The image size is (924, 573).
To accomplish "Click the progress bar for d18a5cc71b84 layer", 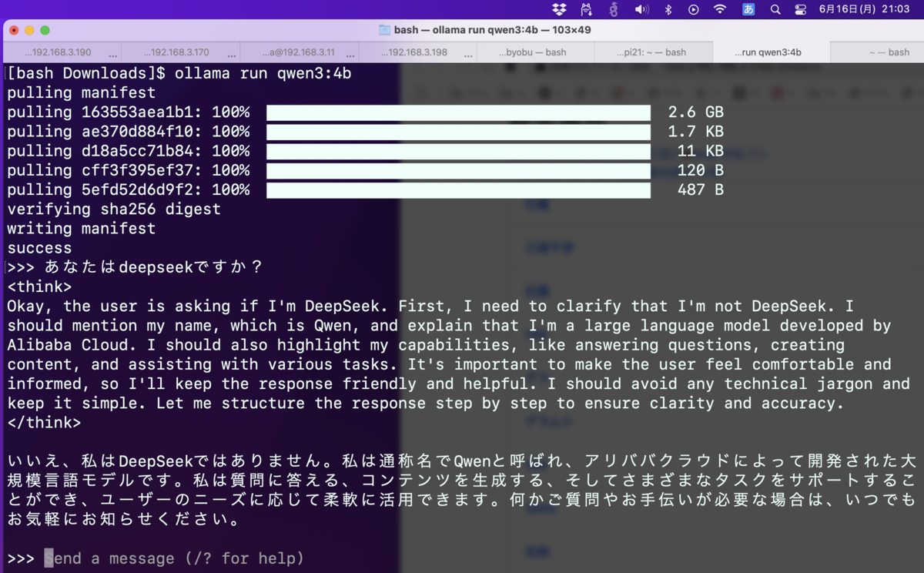I will [458, 151].
